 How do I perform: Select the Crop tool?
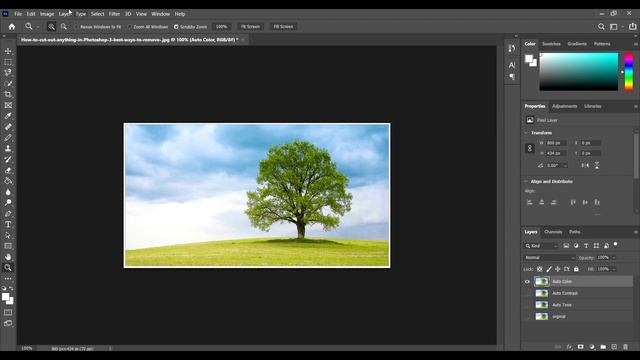[8, 94]
